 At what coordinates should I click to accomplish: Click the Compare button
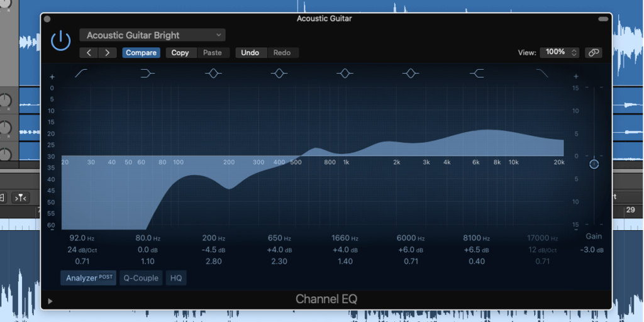141,53
